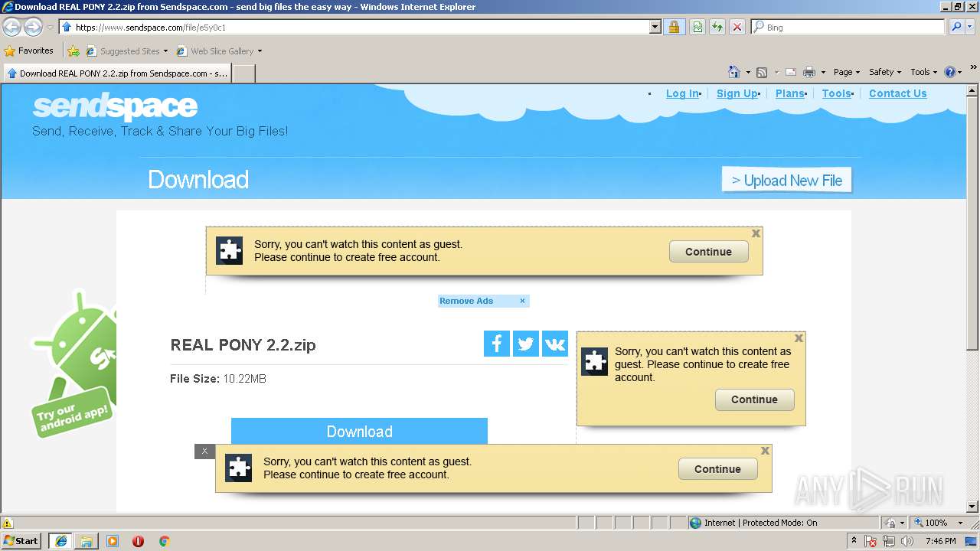Click the browser Forward arrow button
This screenshot has width=980, height=551.
pos(33,27)
